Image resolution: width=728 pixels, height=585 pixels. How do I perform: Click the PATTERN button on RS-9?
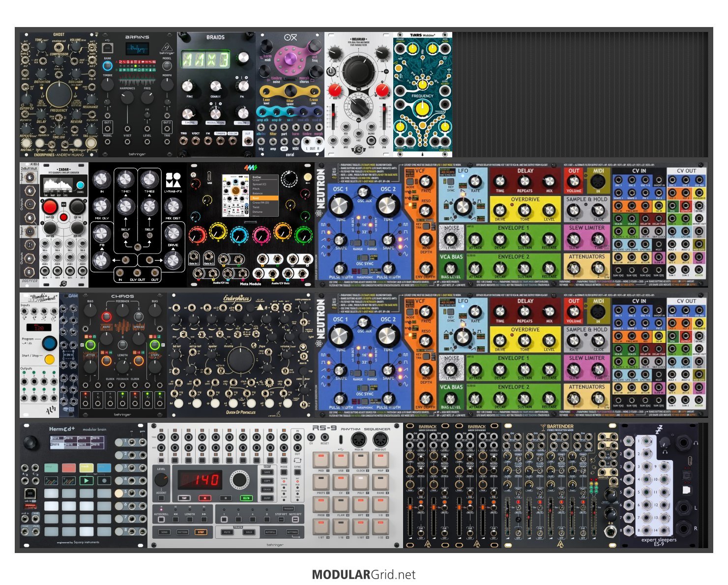pyautogui.click(x=182, y=532)
